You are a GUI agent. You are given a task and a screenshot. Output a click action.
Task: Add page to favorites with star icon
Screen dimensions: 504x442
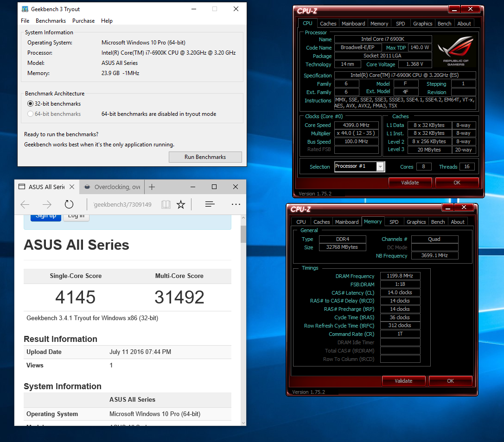pyautogui.click(x=181, y=204)
